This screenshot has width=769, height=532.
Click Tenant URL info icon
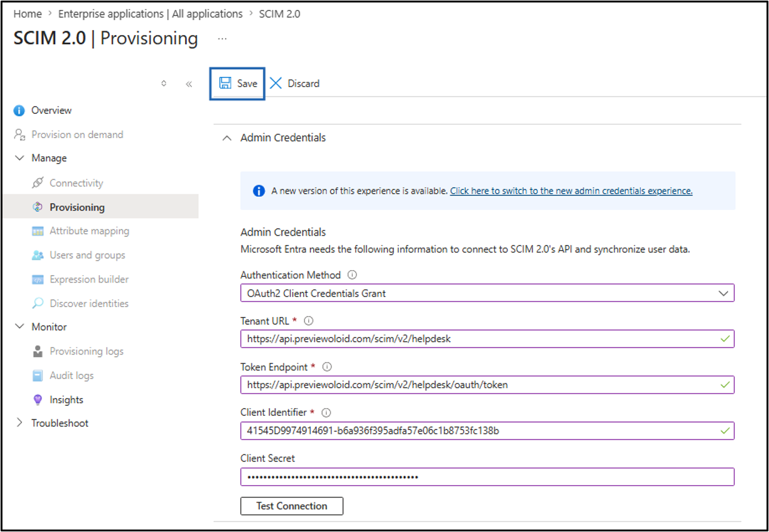(308, 321)
